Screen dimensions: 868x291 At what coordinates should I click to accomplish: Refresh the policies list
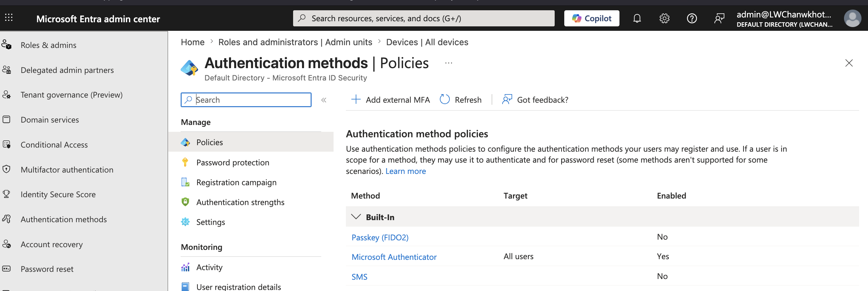(461, 100)
